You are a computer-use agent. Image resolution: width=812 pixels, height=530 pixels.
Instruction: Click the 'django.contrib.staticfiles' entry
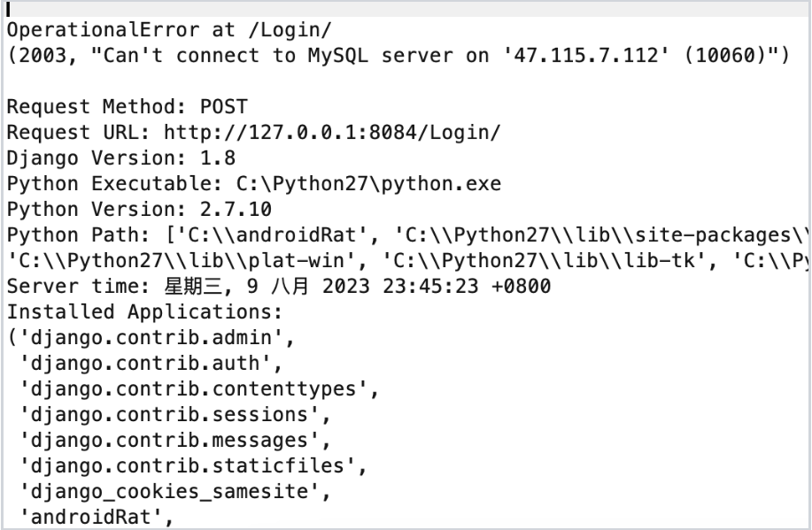[194, 466]
